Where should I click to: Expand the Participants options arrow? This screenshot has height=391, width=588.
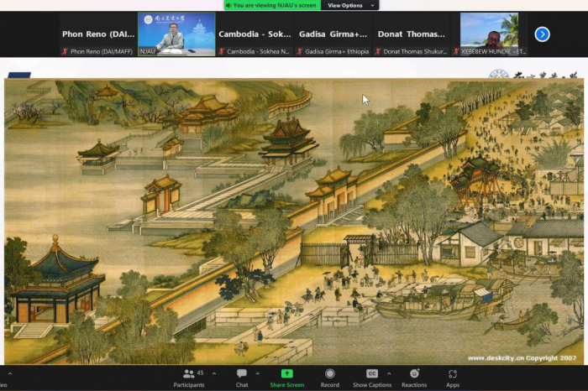click(213, 373)
